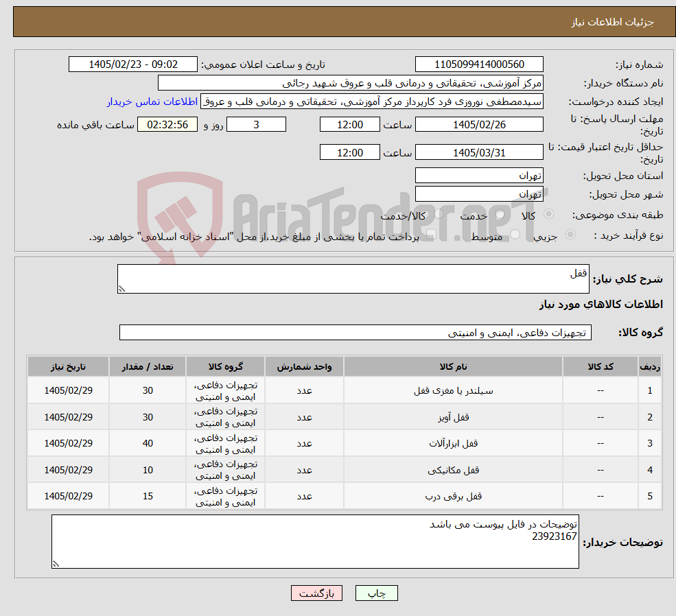Image resolution: width=676 pixels, height=616 pixels.
Task: Click the request creator name field
Action: pos(371,102)
